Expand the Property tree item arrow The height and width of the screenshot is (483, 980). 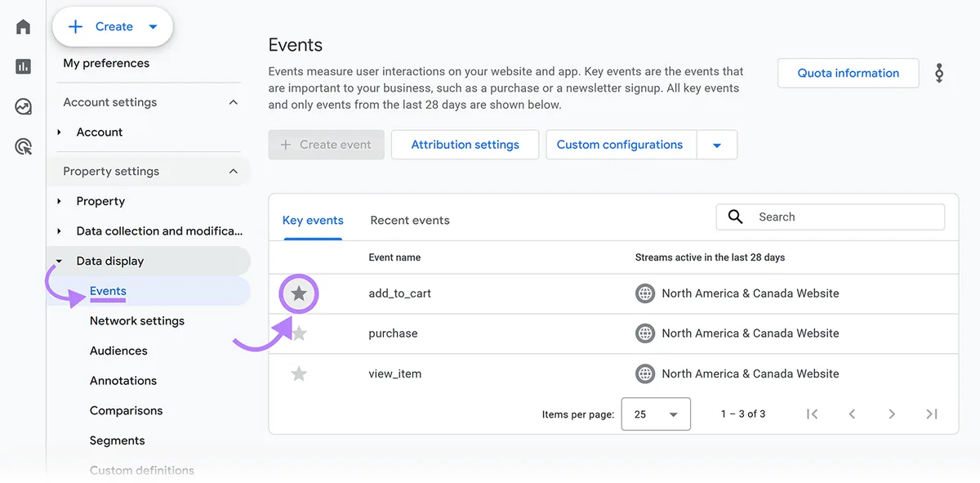click(59, 201)
